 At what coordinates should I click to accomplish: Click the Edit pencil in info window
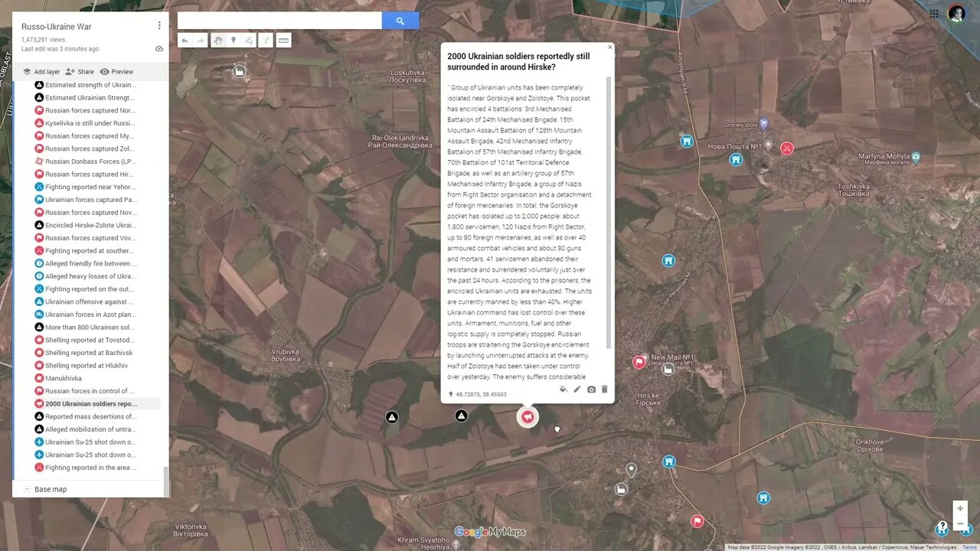point(577,390)
